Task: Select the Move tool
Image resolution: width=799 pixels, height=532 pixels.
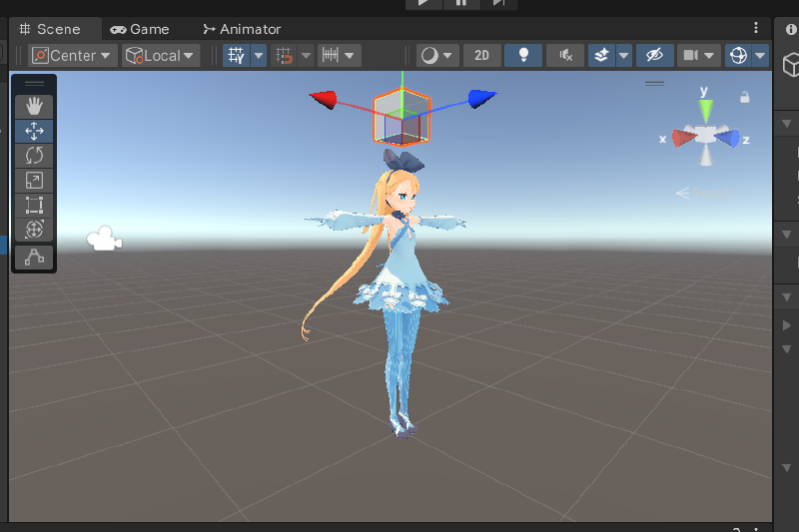Action: coord(34,131)
